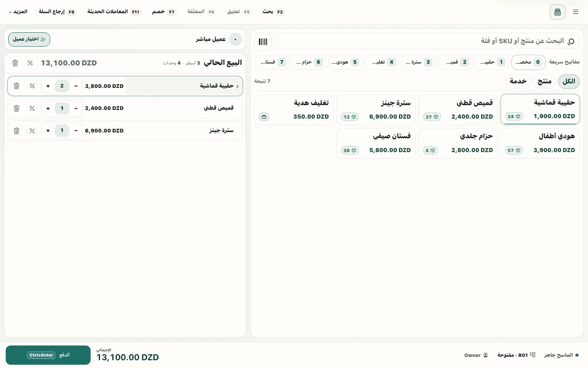Click the stock badge 57 on هودي أطفال card

514,150
